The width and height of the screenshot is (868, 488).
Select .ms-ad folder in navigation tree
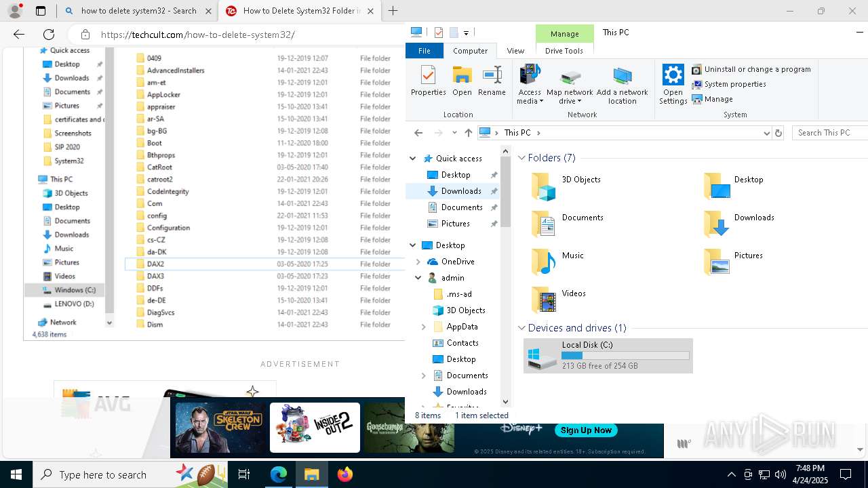click(459, 294)
